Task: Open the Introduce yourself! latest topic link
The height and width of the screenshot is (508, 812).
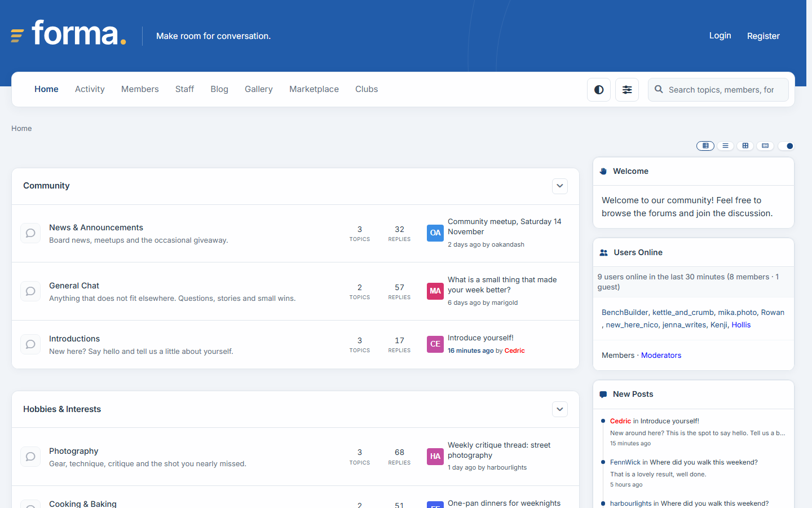Action: coord(480,338)
